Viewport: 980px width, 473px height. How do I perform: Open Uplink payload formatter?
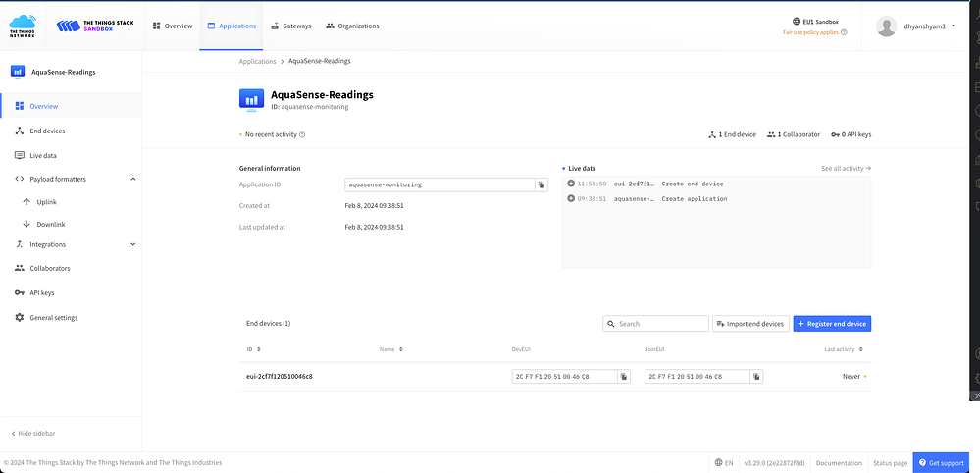coord(47,202)
